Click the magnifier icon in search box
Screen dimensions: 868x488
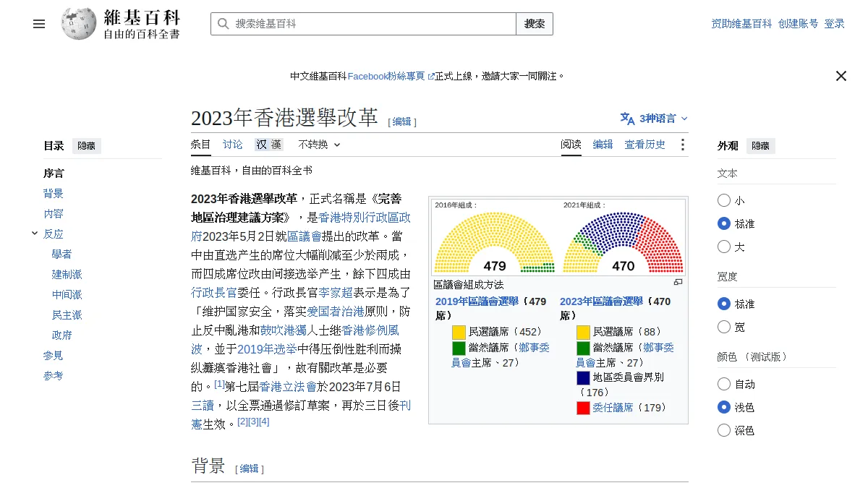[x=223, y=24]
